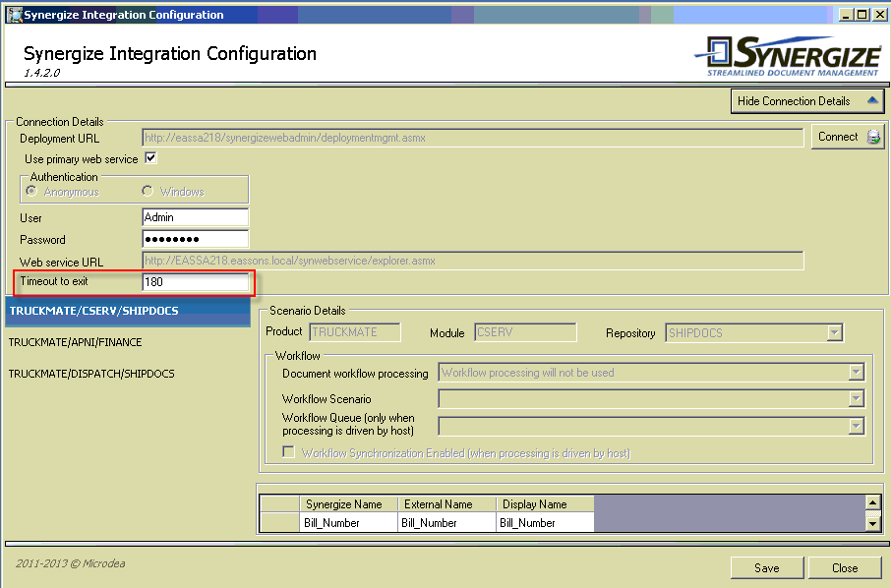
Task: Open the Workflow Scenario dropdown
Action: [x=856, y=399]
